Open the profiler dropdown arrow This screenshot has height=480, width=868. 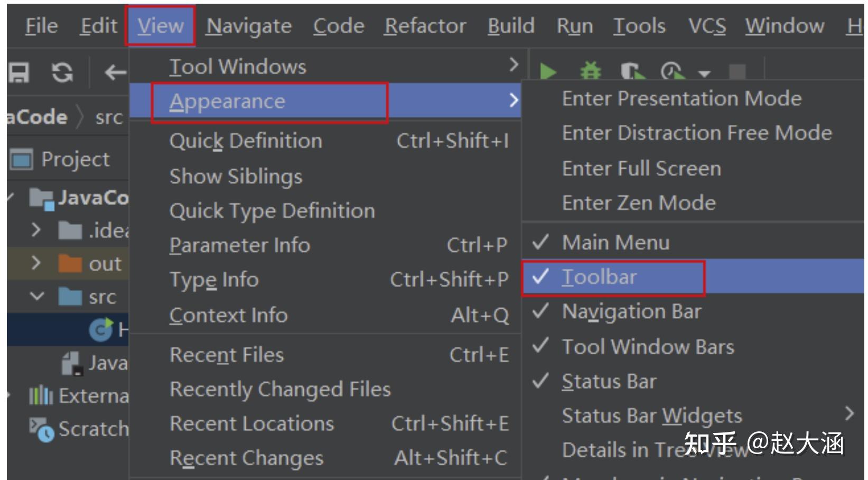[x=704, y=73]
